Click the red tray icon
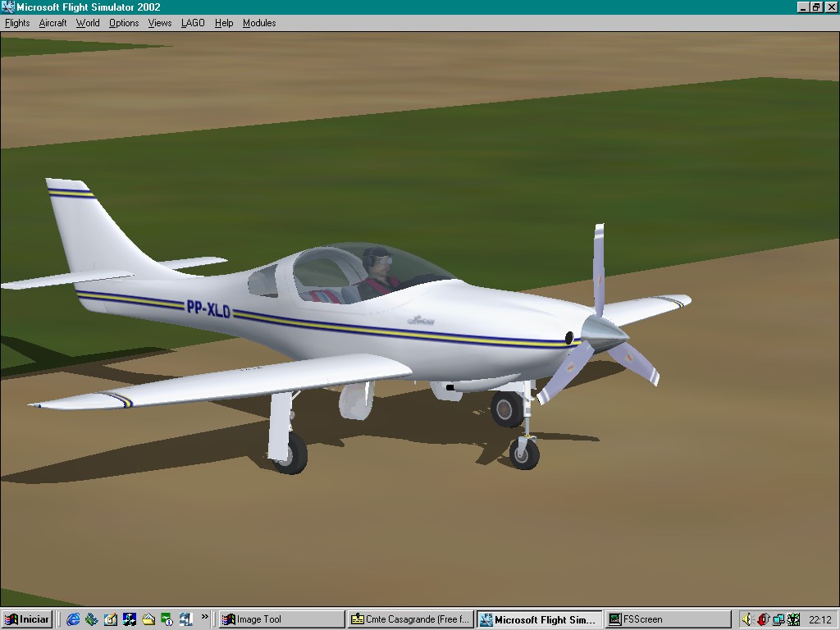840x630 pixels. (x=763, y=619)
